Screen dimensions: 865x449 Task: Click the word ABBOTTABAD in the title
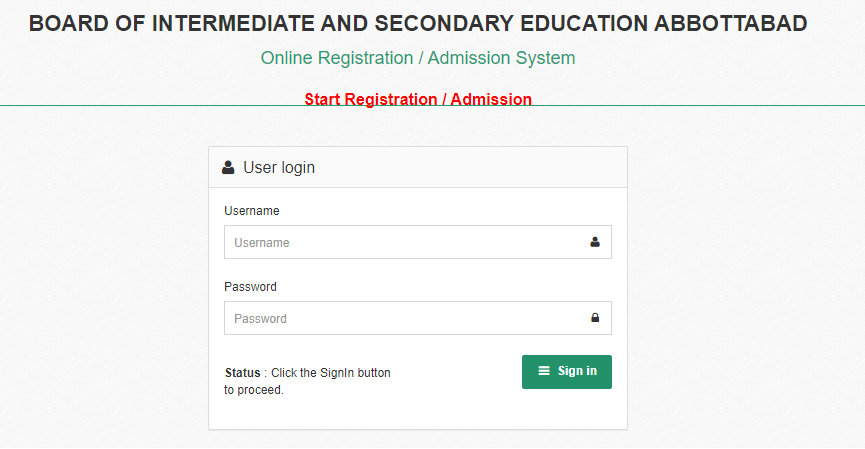coord(730,24)
